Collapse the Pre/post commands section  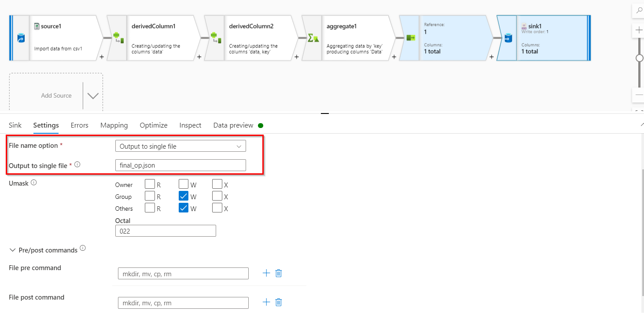tap(12, 250)
